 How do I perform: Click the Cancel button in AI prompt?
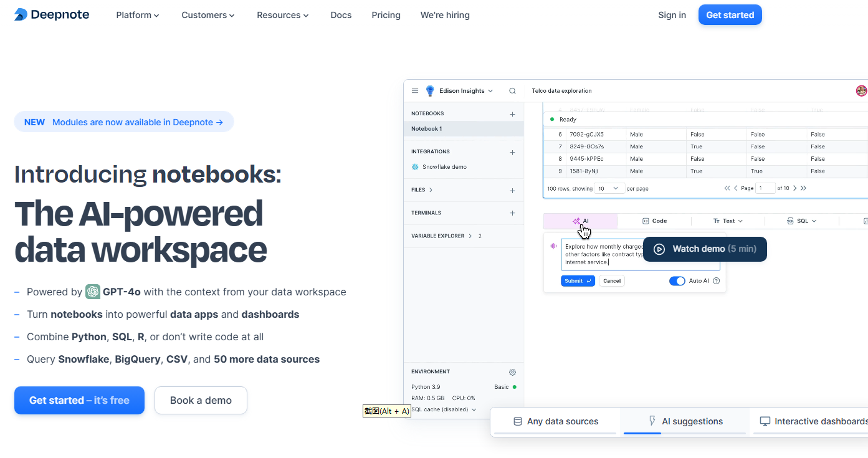(x=612, y=281)
